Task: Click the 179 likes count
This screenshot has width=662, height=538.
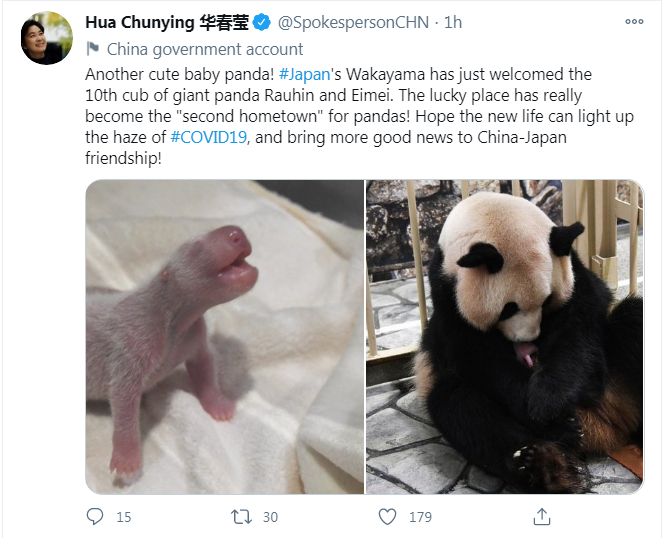Action: point(420,517)
